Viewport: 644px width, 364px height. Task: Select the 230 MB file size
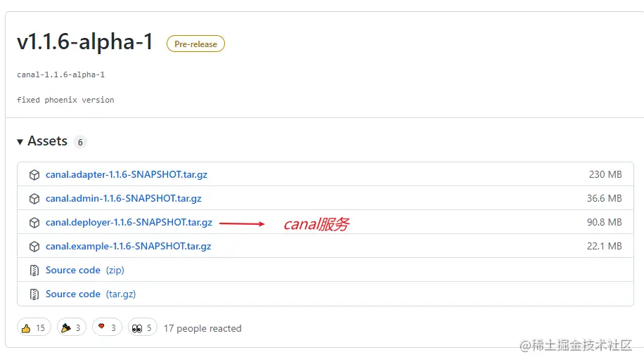pyautogui.click(x=605, y=174)
